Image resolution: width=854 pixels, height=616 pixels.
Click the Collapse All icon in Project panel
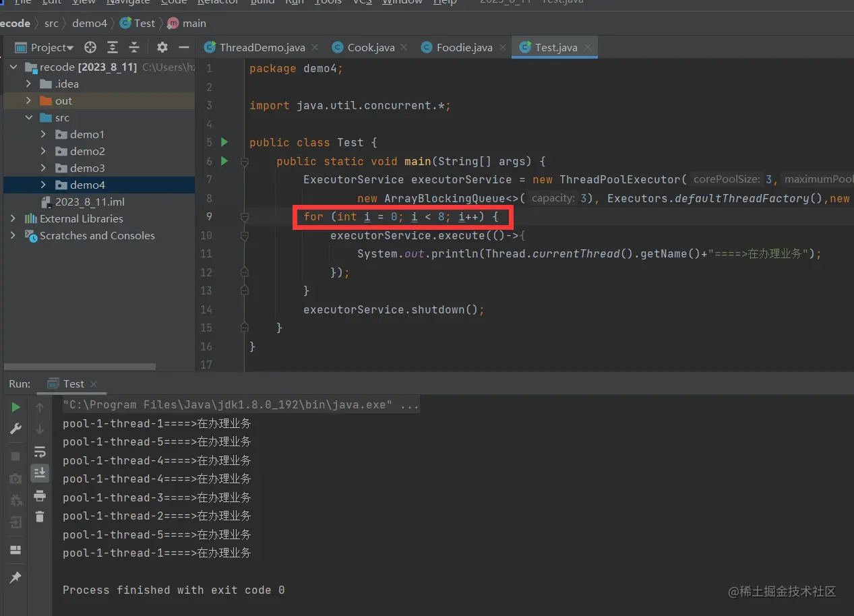pos(134,47)
